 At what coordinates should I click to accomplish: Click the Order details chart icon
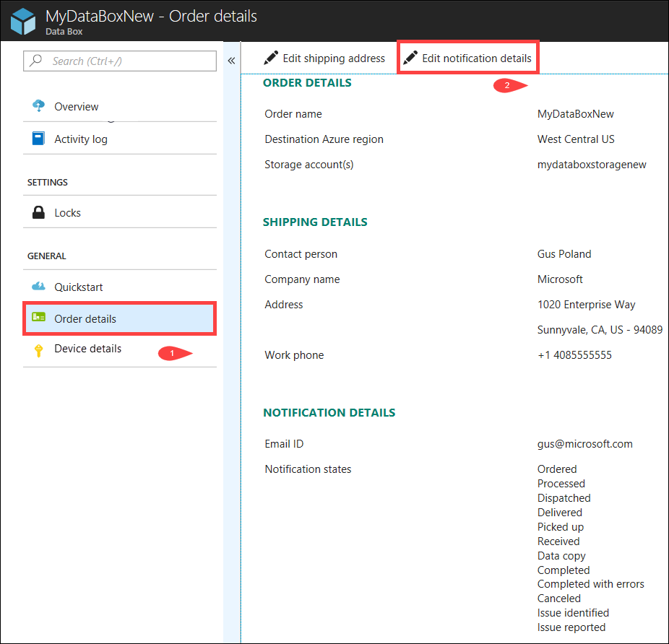[x=39, y=317]
